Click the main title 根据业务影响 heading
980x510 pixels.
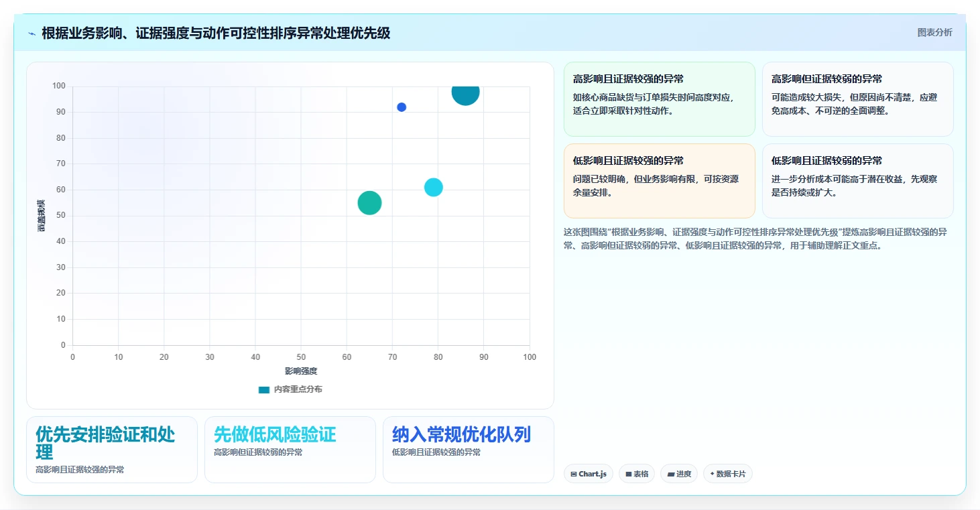[x=216, y=33]
